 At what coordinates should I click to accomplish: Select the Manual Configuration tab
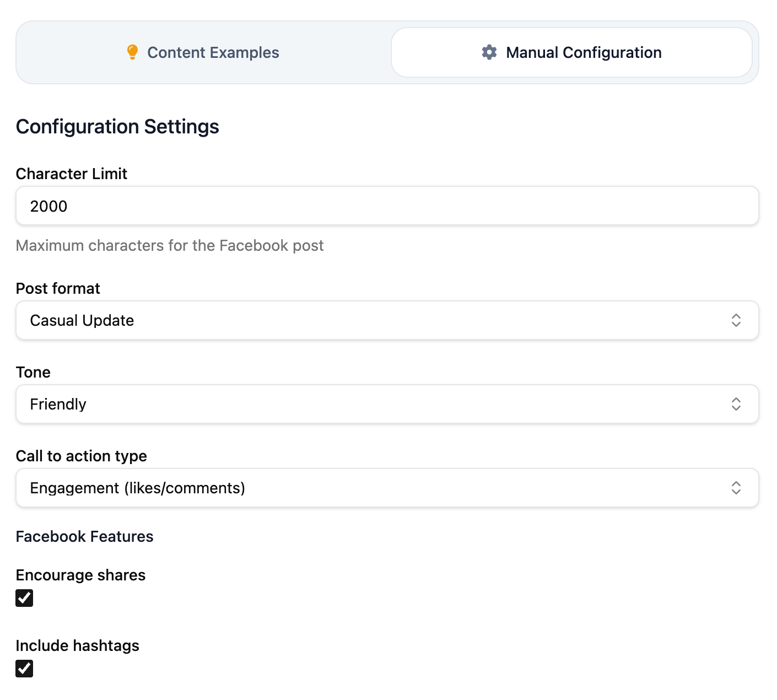point(571,52)
